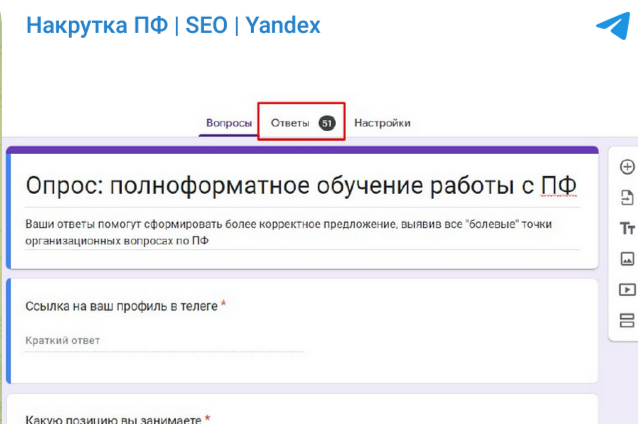Click the Telegram paper plane icon
This screenshot has width=638, height=424.
tap(612, 25)
